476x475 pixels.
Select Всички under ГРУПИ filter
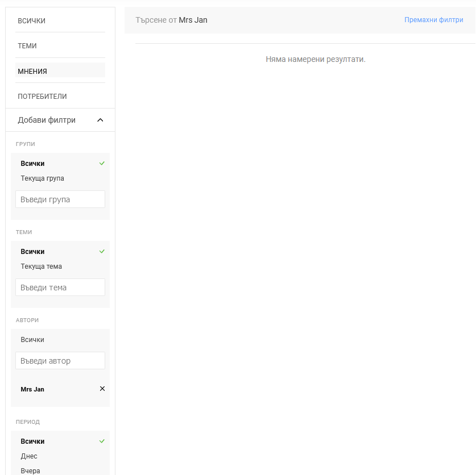pos(60,163)
